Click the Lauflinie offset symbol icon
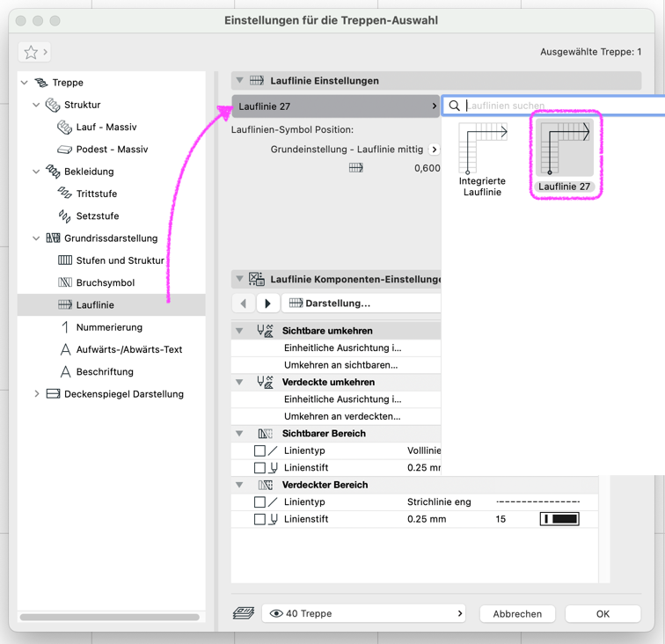This screenshot has height=644, width=665. pyautogui.click(x=356, y=168)
